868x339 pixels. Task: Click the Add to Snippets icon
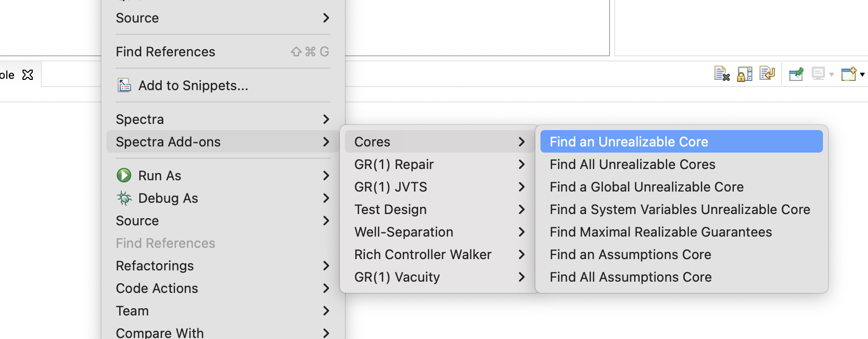tap(124, 86)
